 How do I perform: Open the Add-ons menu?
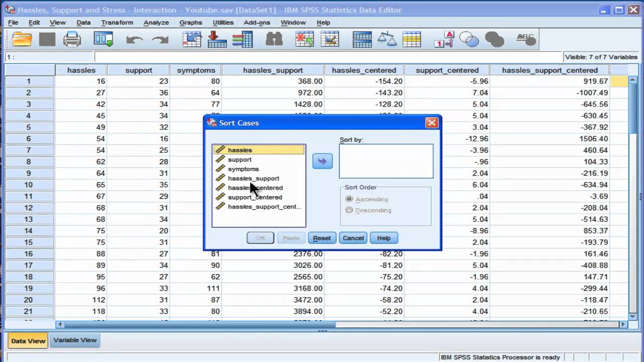click(257, 23)
